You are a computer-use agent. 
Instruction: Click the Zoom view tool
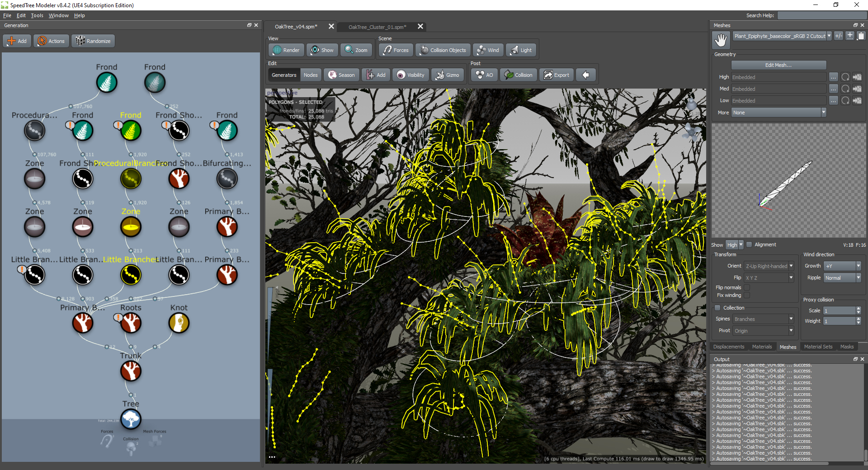click(x=356, y=50)
